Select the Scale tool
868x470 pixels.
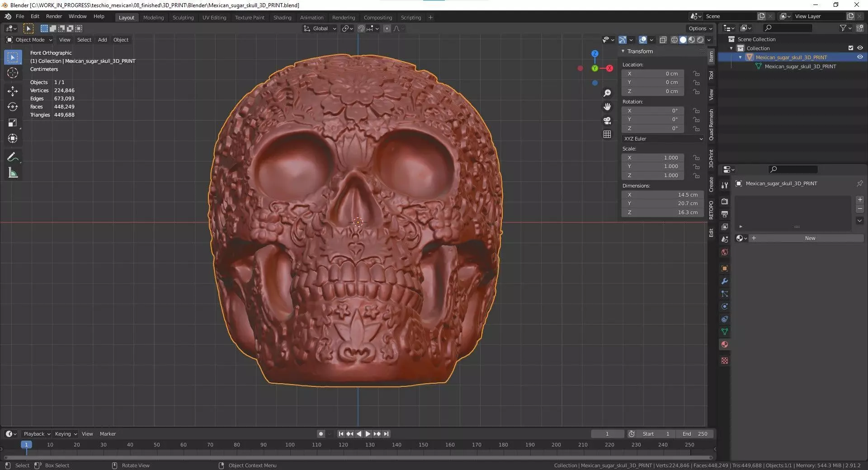[x=13, y=123]
